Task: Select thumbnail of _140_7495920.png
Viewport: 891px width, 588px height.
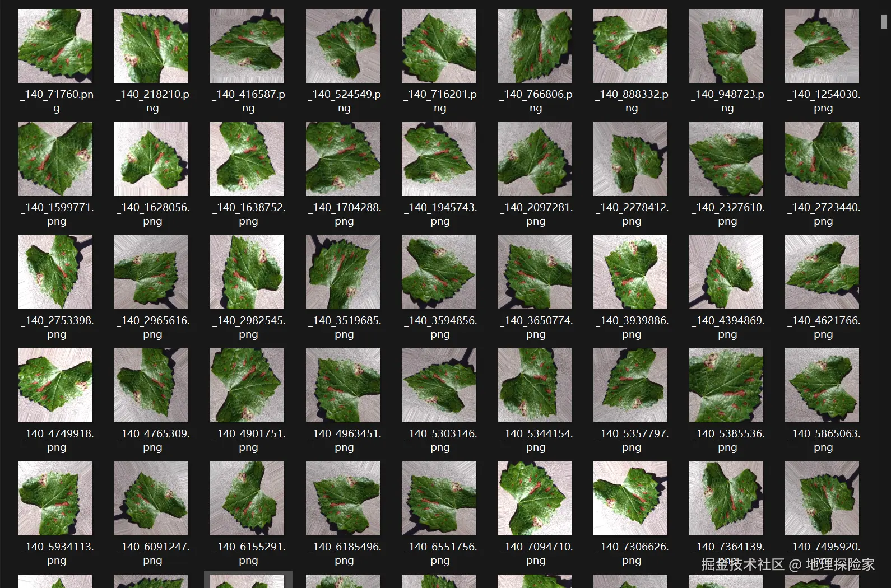Action: point(822,498)
